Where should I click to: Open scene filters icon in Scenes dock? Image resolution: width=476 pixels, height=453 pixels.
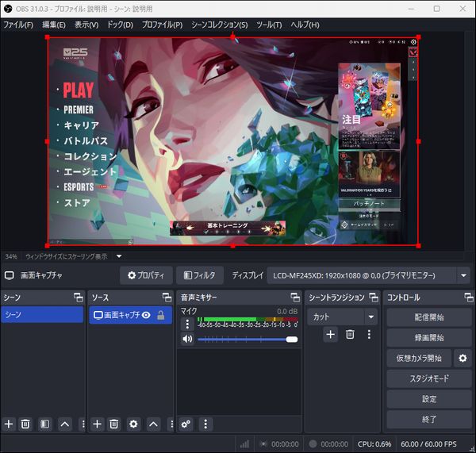45,424
